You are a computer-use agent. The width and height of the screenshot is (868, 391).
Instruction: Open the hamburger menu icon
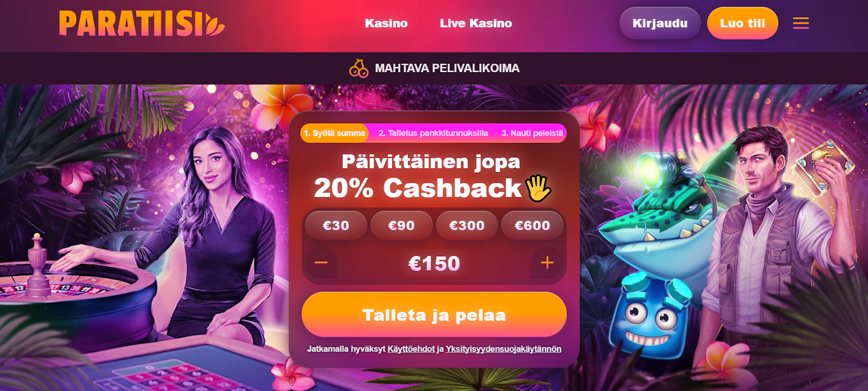tap(801, 23)
